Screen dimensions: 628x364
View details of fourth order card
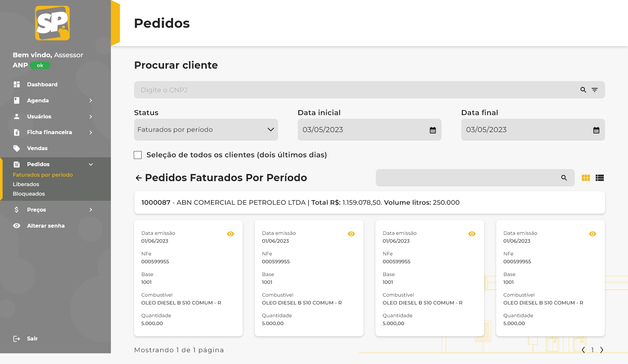click(x=593, y=234)
